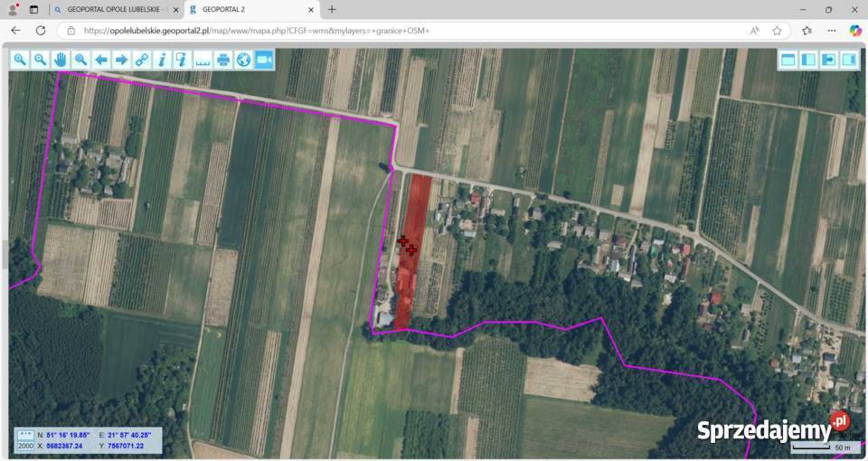The image size is (868, 461).
Task: Toggle the left side panel layout icon
Action: [x=808, y=60]
